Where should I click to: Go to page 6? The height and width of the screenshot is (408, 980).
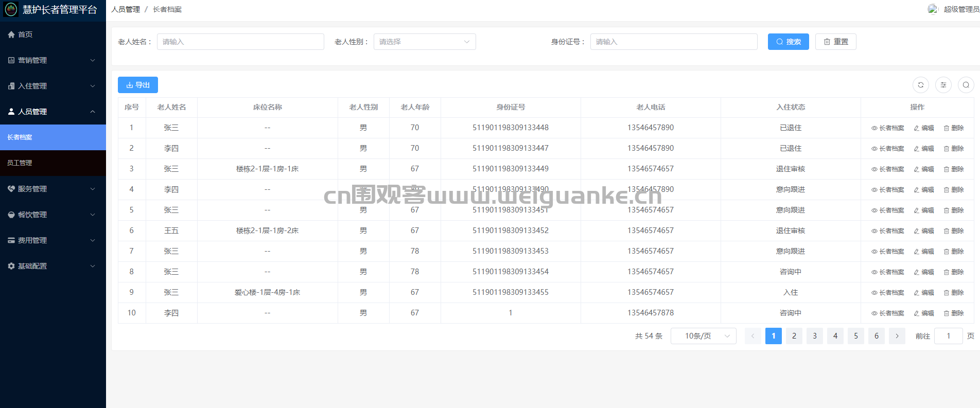click(x=877, y=336)
